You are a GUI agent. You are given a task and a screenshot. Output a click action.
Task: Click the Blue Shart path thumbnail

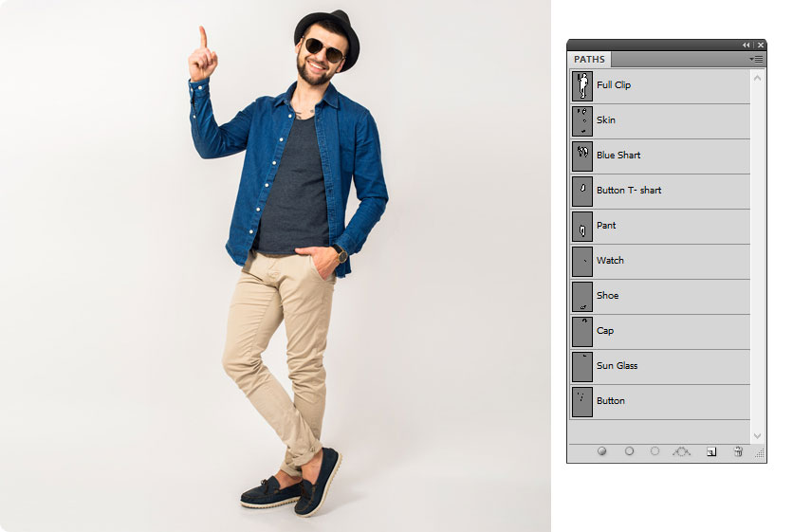[582, 156]
